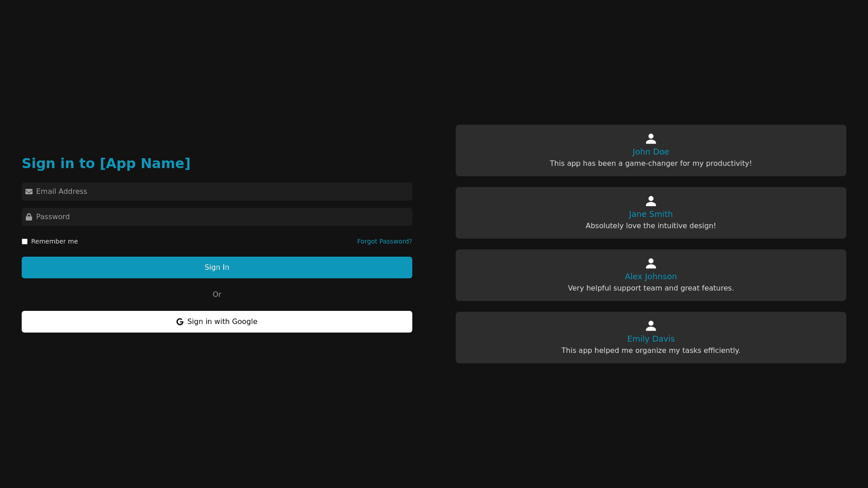The image size is (868, 488).
Task: Click the testimonial about intuitive design
Action: tap(651, 226)
